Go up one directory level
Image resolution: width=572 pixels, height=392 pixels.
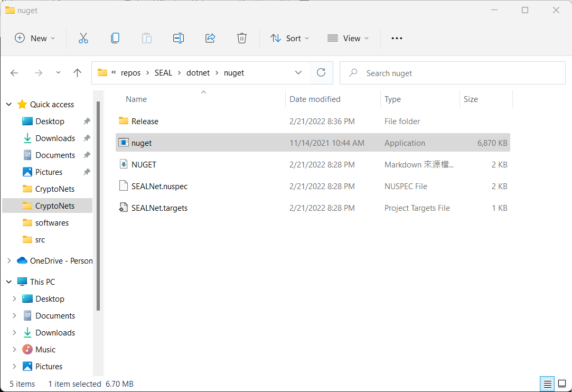(78, 73)
